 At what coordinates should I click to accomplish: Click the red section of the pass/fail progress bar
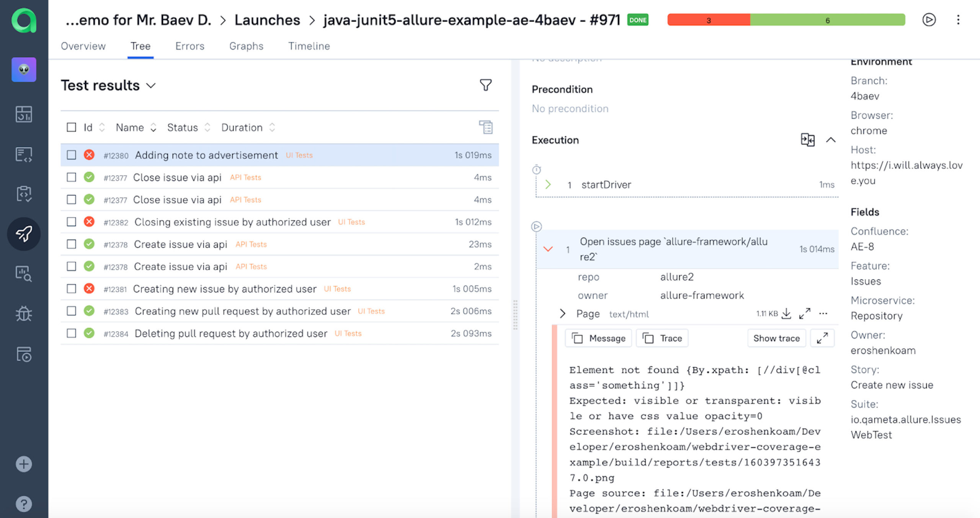click(x=708, y=20)
